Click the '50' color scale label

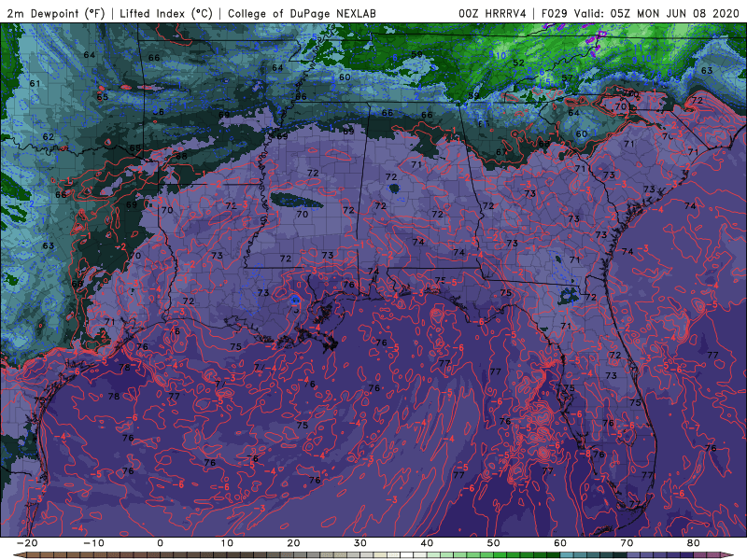494,543
